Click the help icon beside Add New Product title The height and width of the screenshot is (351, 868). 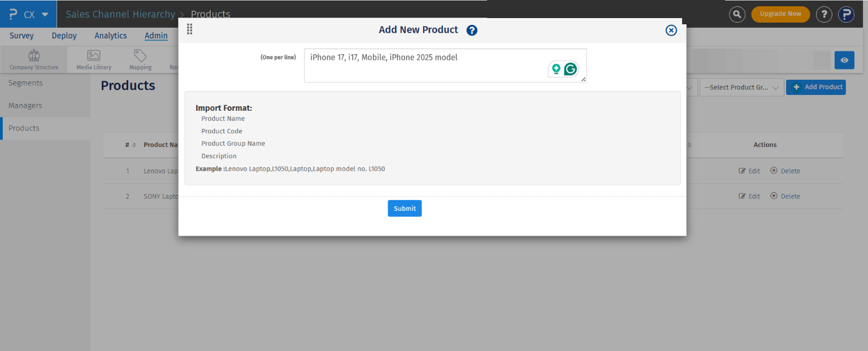(472, 30)
